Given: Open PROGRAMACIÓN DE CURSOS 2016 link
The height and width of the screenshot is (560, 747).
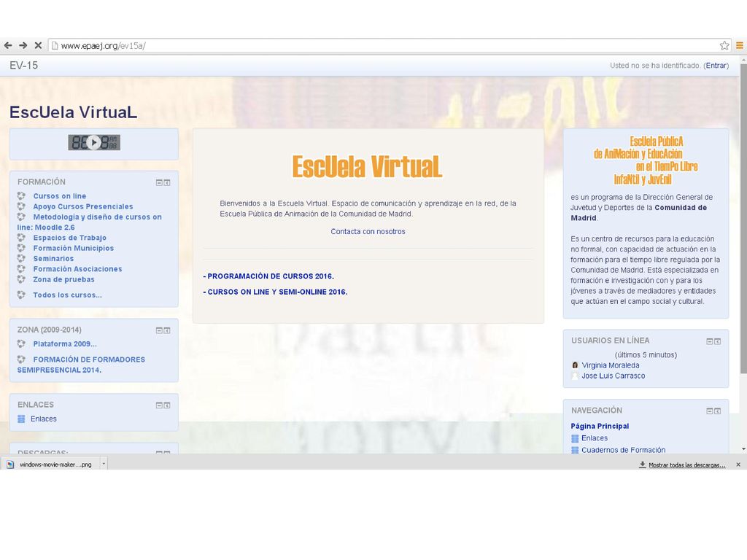Looking at the screenshot, I should tap(268, 276).
